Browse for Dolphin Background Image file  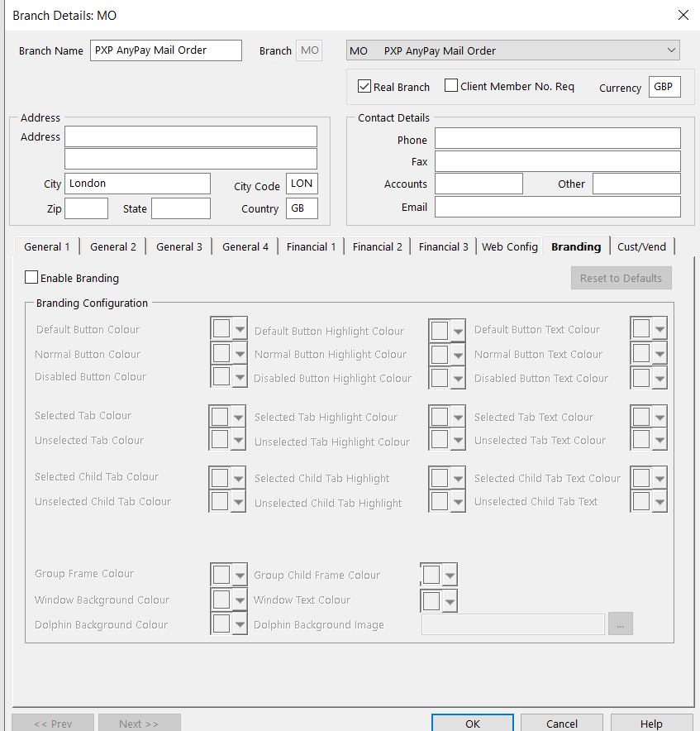621,623
